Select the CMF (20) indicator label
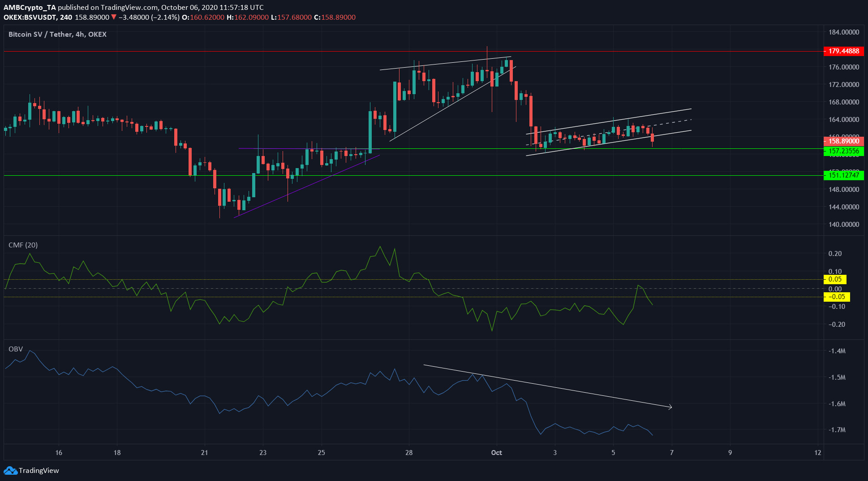The width and height of the screenshot is (868, 481). [x=23, y=245]
